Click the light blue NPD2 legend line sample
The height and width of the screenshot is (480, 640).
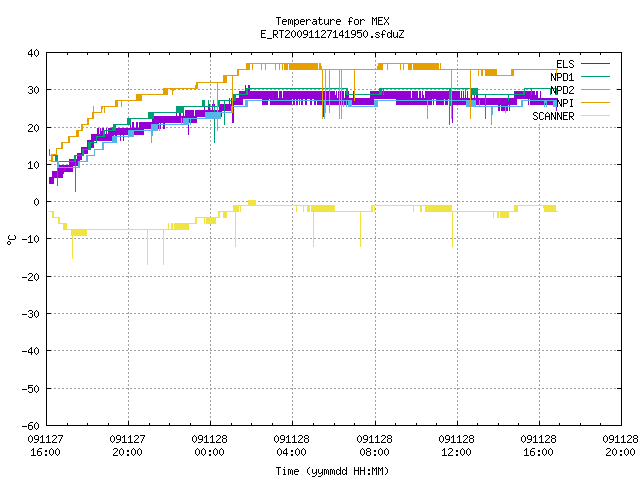[x=595, y=90]
